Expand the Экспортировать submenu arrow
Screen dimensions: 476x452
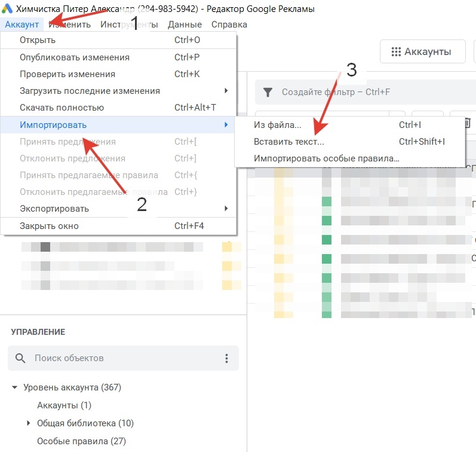[x=226, y=208]
